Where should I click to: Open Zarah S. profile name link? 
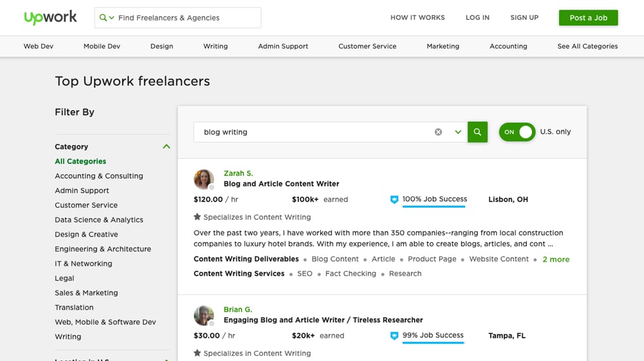click(238, 173)
